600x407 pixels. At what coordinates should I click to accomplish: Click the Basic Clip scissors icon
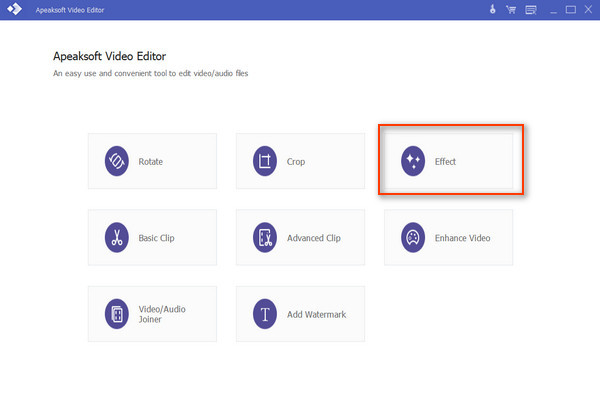(x=117, y=238)
